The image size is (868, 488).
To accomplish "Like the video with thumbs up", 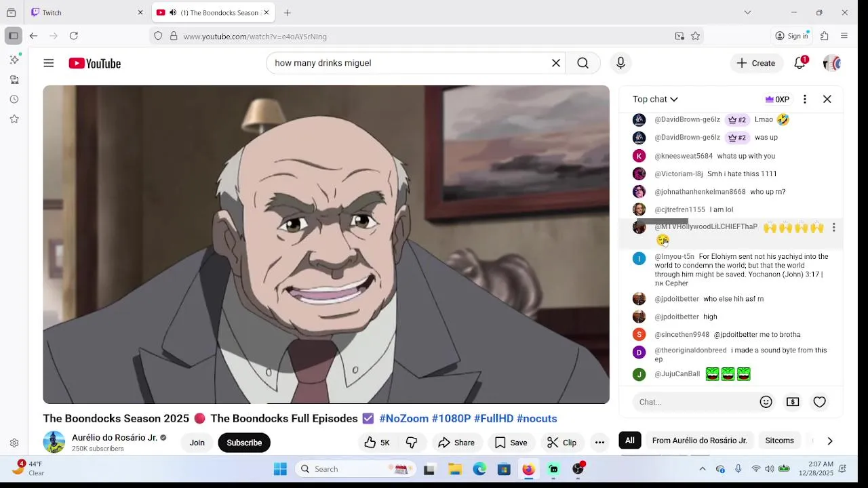I will pos(377,443).
